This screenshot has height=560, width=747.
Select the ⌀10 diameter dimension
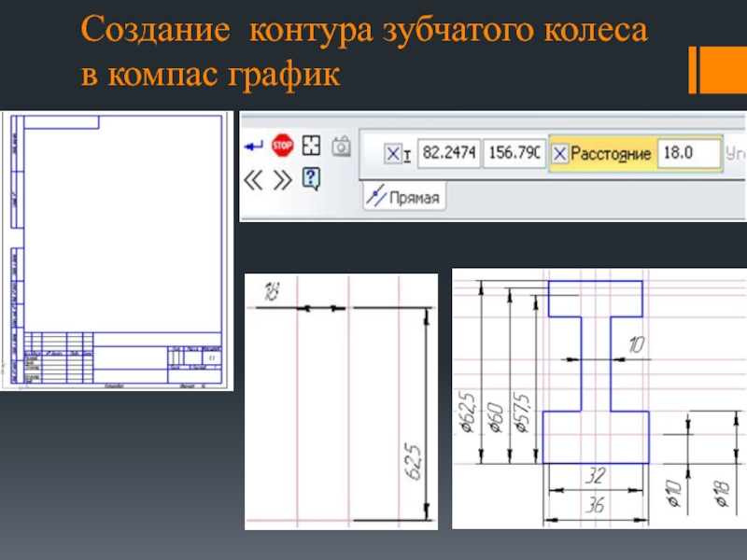tap(672, 494)
